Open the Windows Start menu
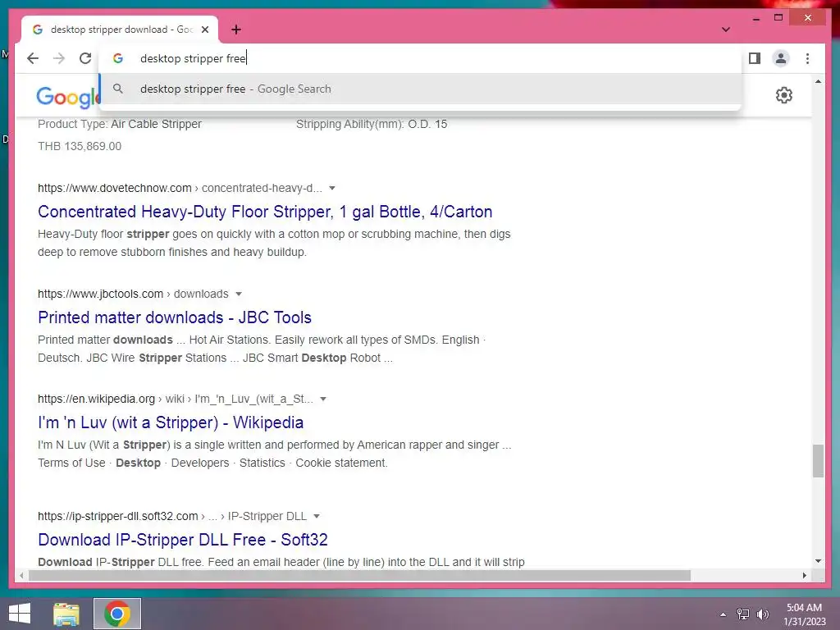 tap(20, 614)
